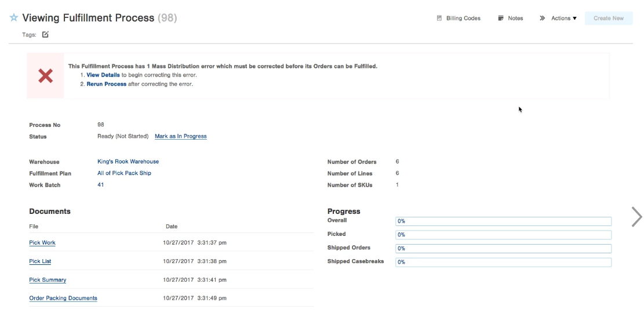The image size is (644, 313).
Task: Click the favorite star icon beside title
Action: point(14,18)
